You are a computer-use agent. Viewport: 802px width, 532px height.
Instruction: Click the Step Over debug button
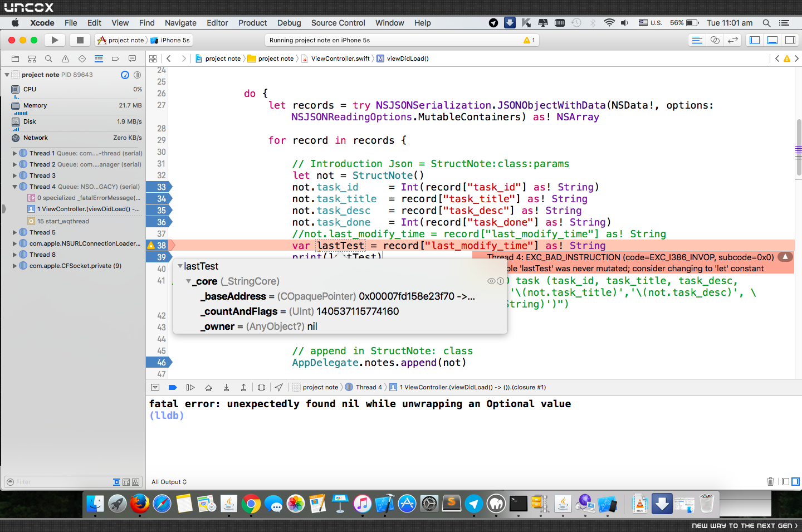tap(208, 387)
